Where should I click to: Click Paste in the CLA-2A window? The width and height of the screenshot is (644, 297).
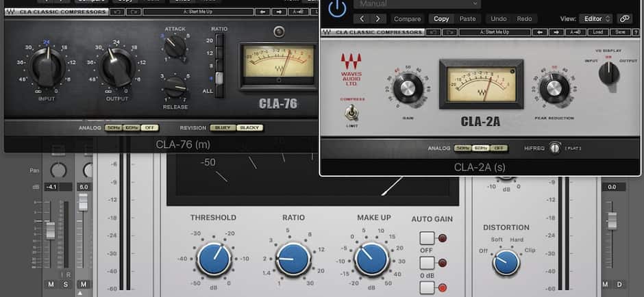467,19
